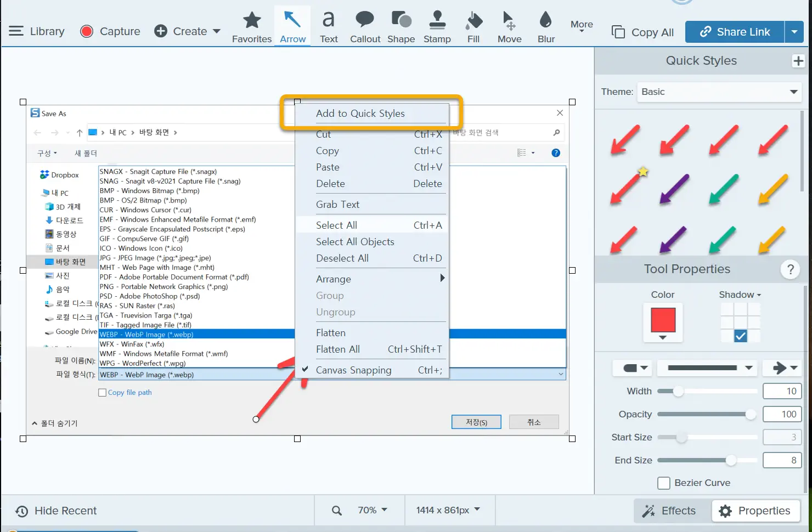Screen dimensions: 812x532
Task: Click the Width slider handle
Action: [x=678, y=391]
